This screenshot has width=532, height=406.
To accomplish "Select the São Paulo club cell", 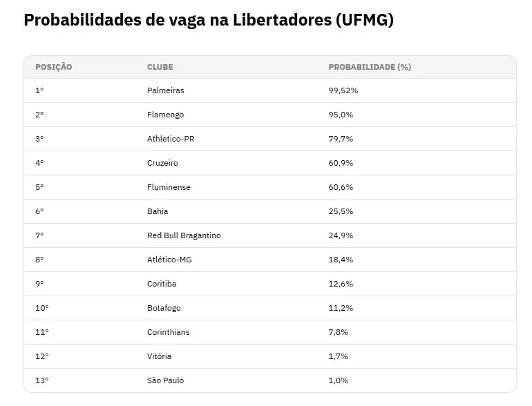I will tap(166, 380).
